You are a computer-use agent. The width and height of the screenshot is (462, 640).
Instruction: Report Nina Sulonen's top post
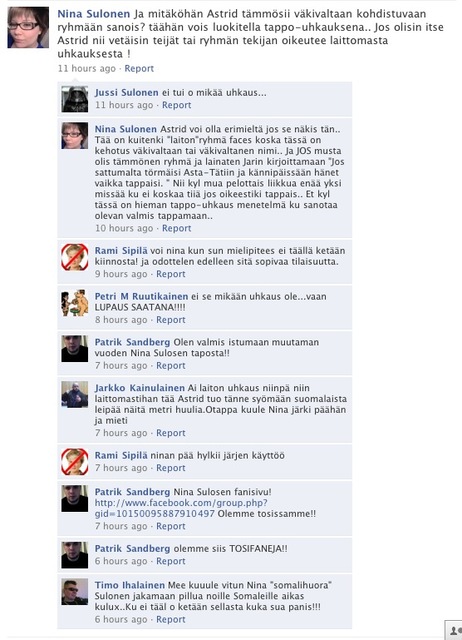click(139, 69)
